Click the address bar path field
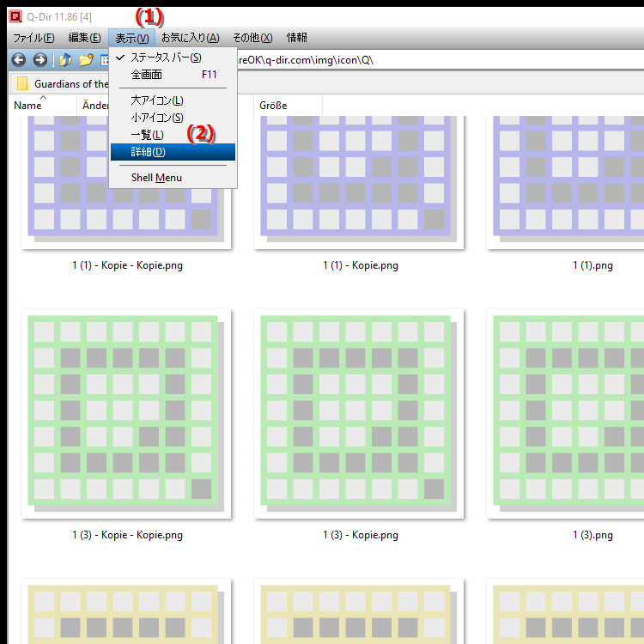The image size is (644, 644). [440, 60]
